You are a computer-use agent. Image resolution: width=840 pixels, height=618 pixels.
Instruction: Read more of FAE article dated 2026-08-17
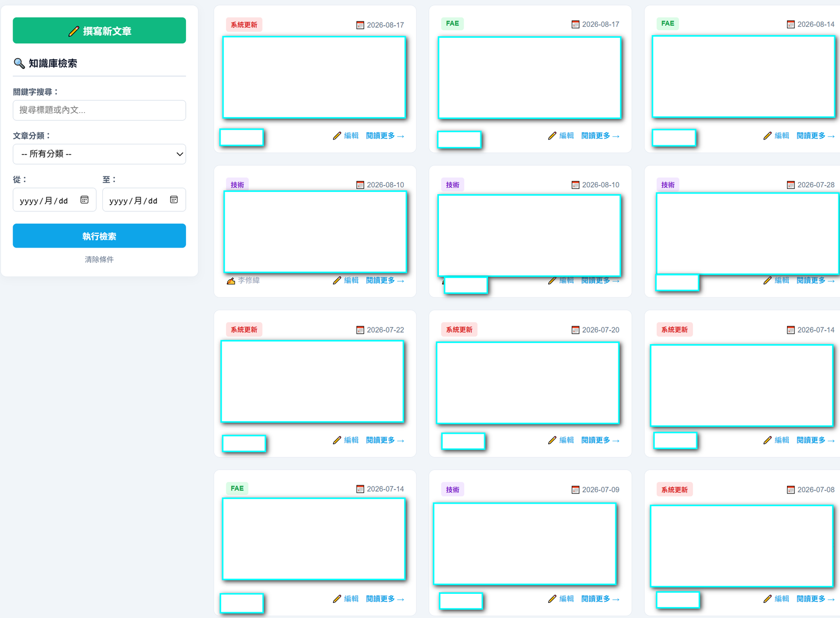(x=600, y=135)
